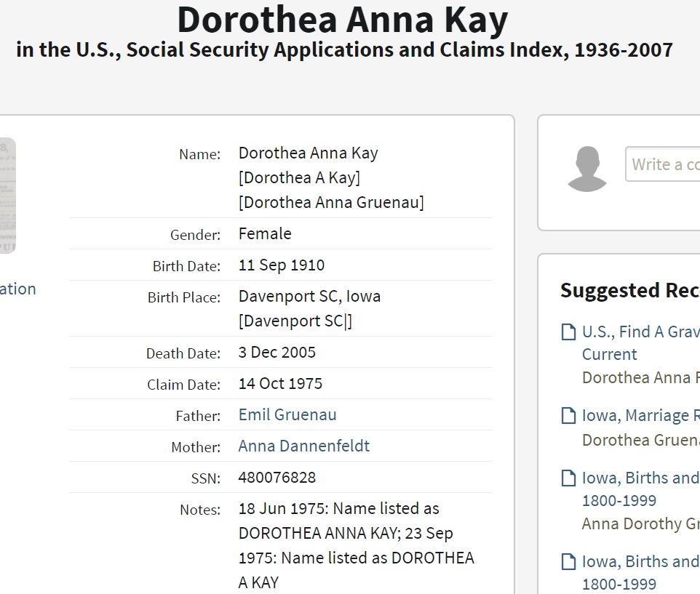Click the SSN value 480076828

click(277, 477)
